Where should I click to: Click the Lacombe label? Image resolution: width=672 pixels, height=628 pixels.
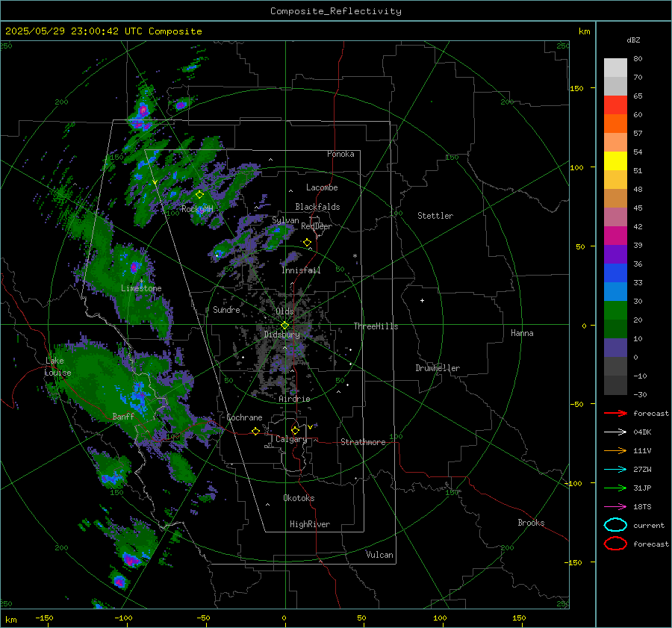(322, 187)
